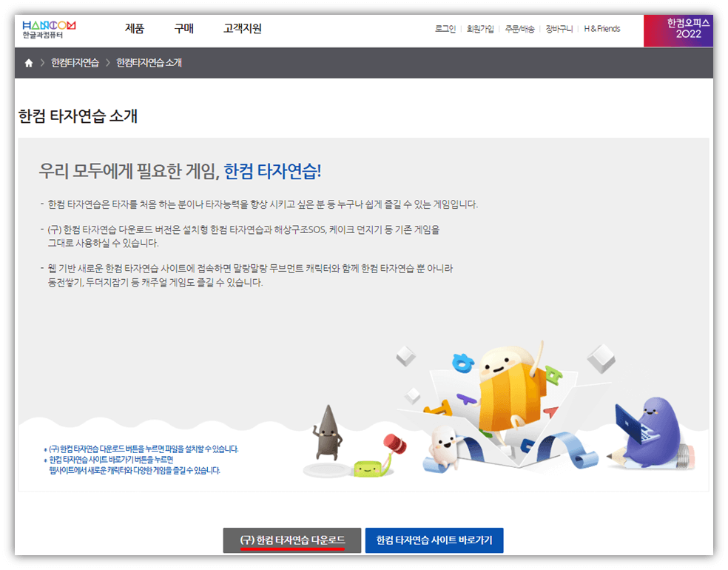Open the 주문/배송 link
Screen dimensions: 728x570
[519, 29]
